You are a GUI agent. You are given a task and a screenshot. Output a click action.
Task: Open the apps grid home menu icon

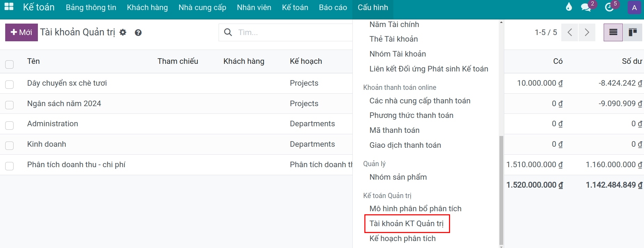(x=9, y=7)
